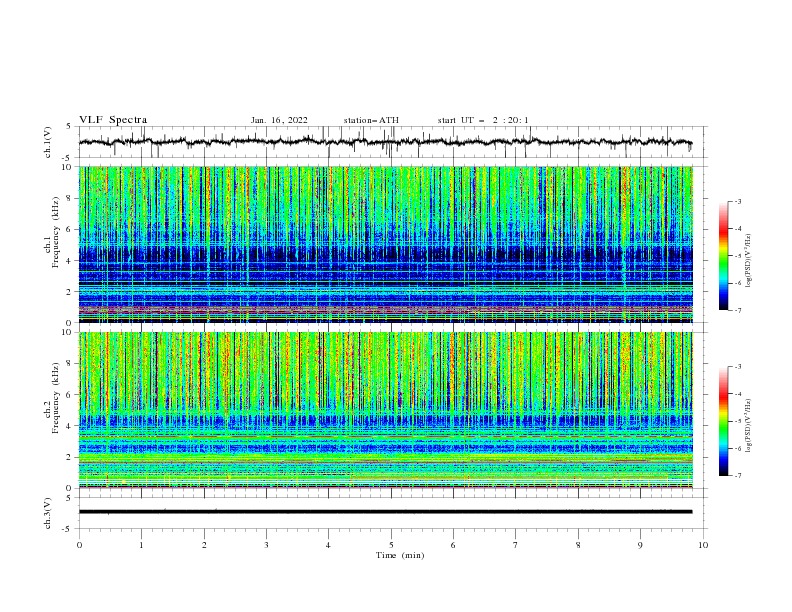Viewport: 792px width, 612px height.
Task: Click the time axis tick label '3'
Action: 266,545
